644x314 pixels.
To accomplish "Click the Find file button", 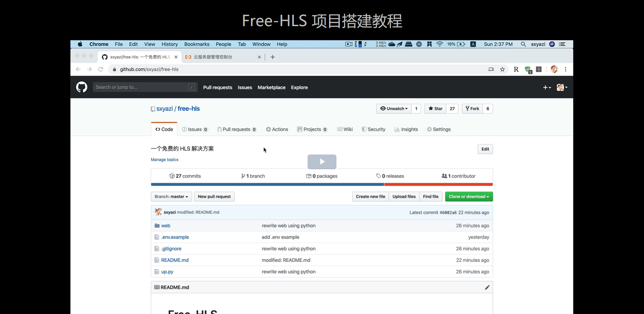I will coord(431,196).
